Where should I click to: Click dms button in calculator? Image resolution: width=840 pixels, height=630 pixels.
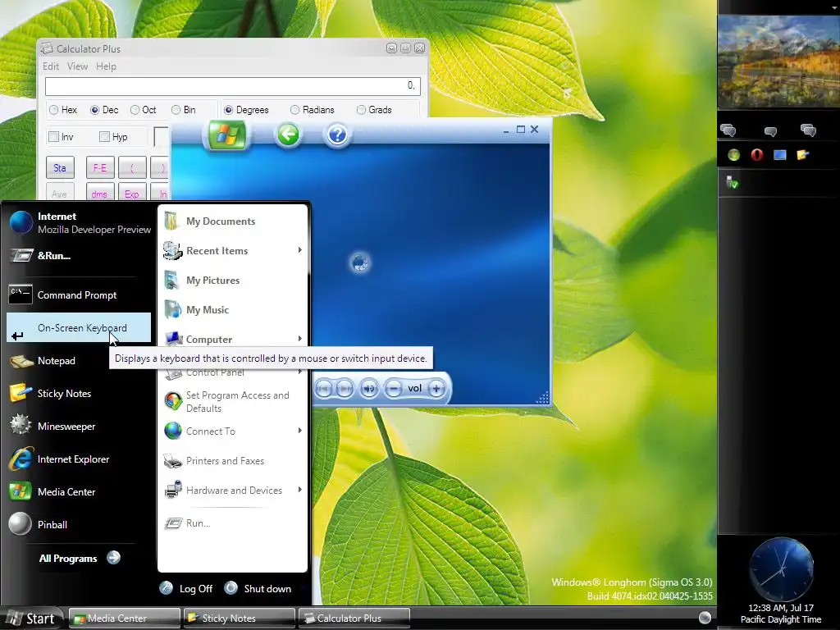(99, 193)
